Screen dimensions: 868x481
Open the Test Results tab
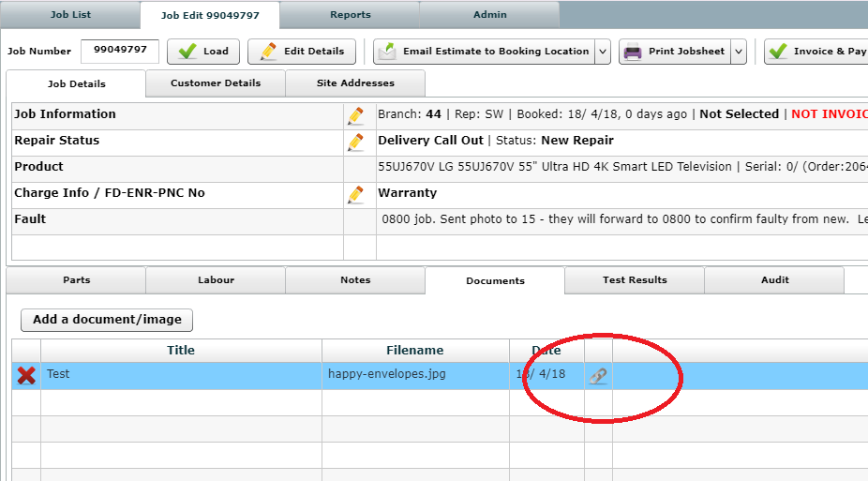coord(635,280)
